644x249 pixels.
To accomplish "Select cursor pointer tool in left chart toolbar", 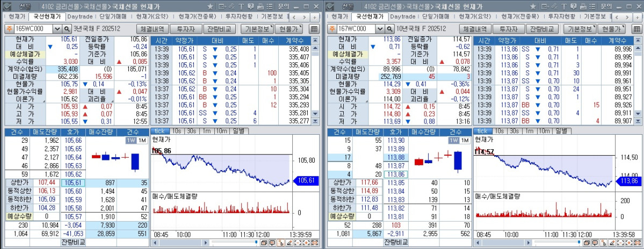I will click(x=281, y=243).
